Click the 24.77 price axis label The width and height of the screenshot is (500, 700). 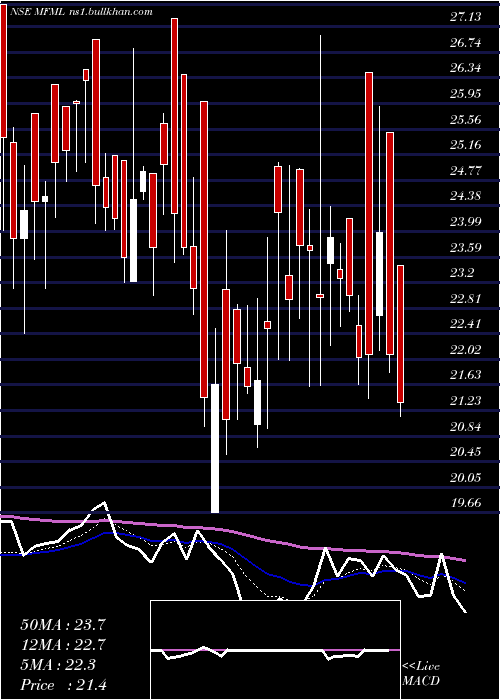click(465, 171)
